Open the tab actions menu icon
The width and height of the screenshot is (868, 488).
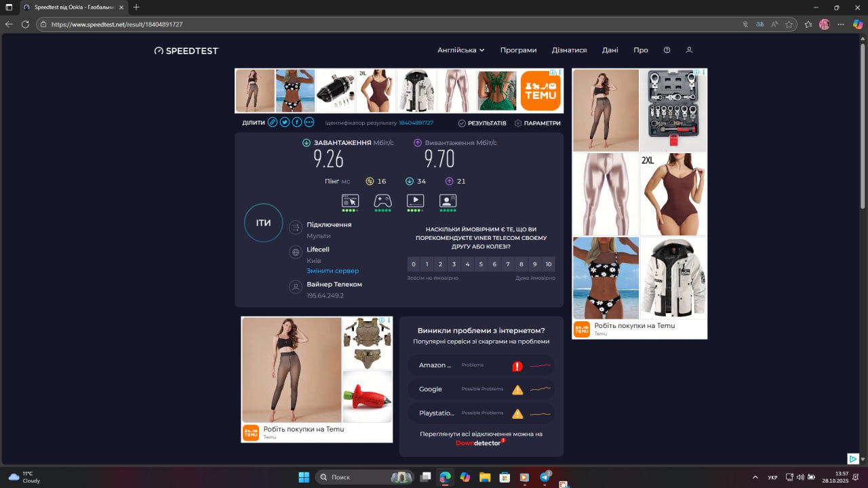[x=9, y=7]
